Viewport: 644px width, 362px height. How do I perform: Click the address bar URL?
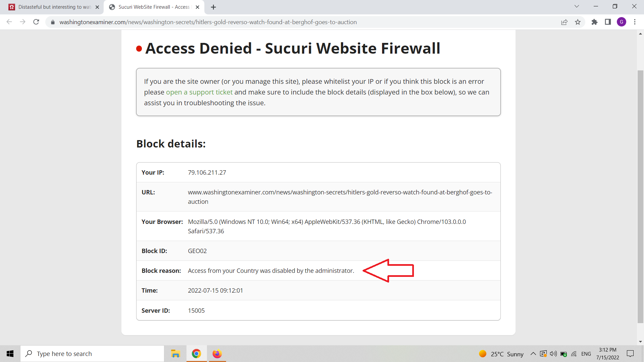pos(208,22)
